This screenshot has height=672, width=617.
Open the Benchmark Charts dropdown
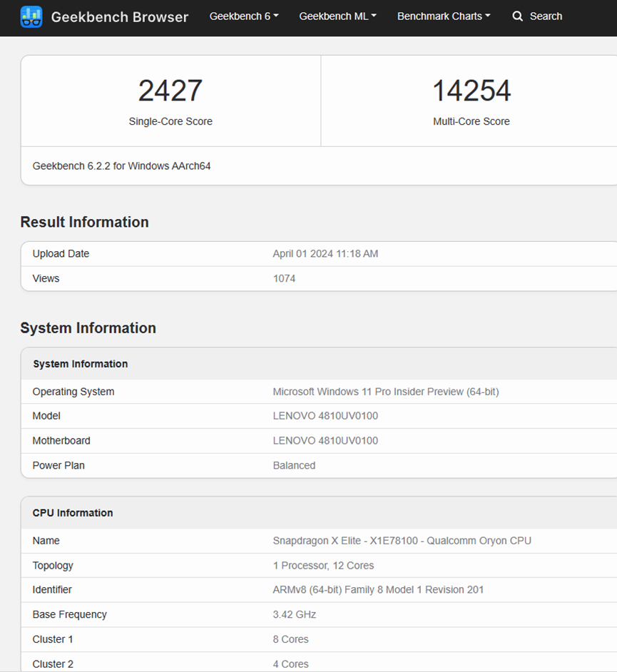(444, 16)
